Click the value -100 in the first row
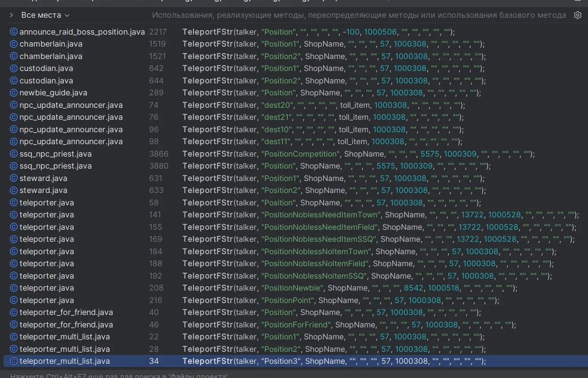588x378 pixels. pyautogui.click(x=351, y=32)
